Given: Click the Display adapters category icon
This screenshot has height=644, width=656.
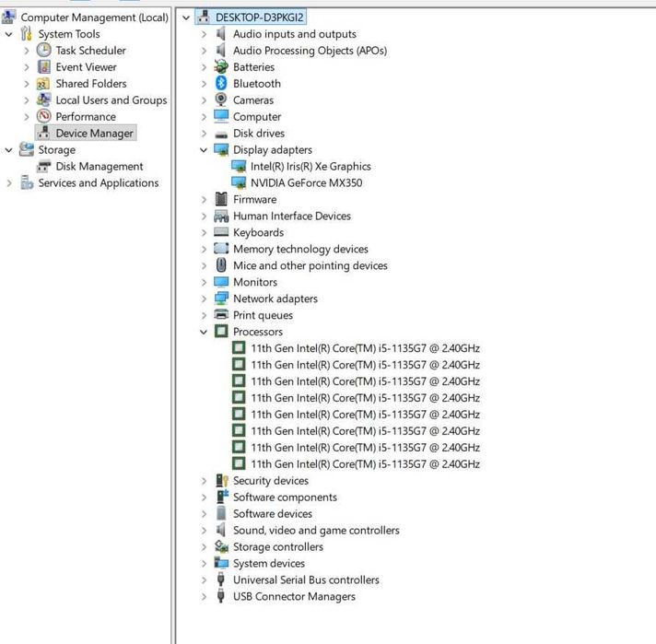Looking at the screenshot, I should 221,149.
